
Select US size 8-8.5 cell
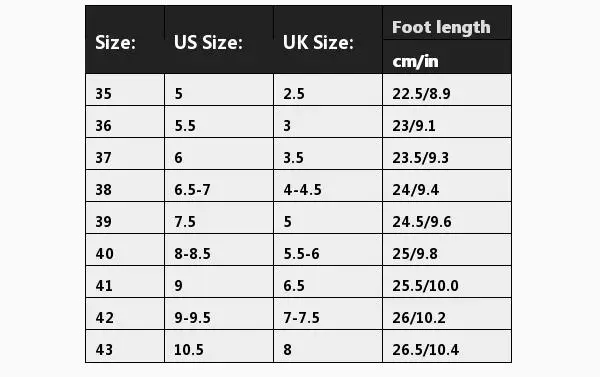coord(219,250)
